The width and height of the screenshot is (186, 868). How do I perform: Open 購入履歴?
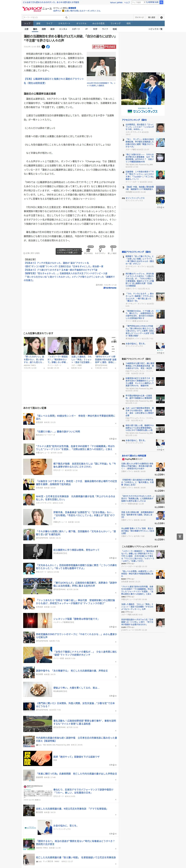tap(152, 17)
